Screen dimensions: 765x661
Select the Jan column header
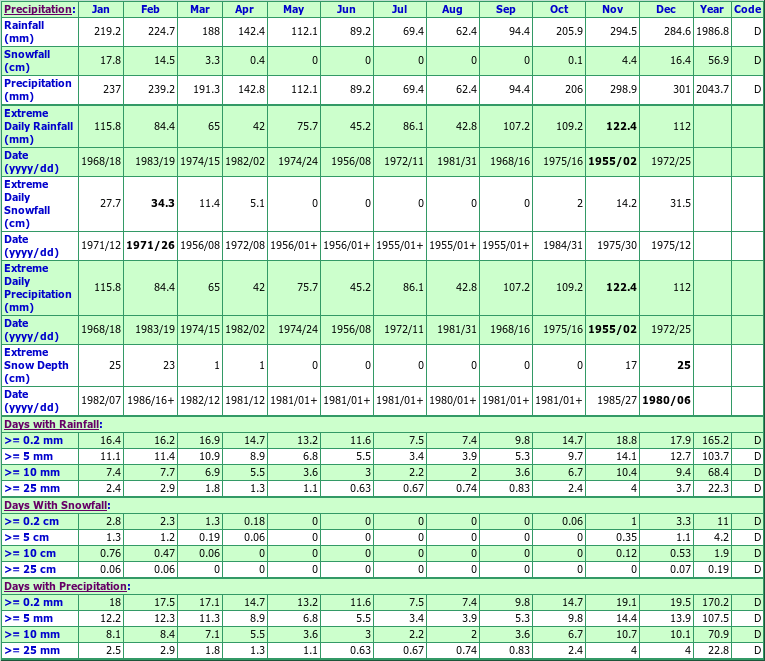(x=100, y=9)
